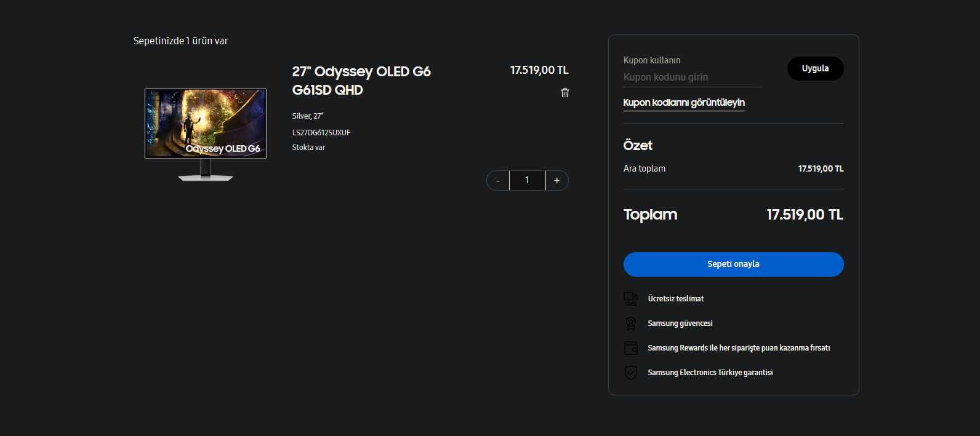
Task: Select the Özet heading
Action: 638,146
